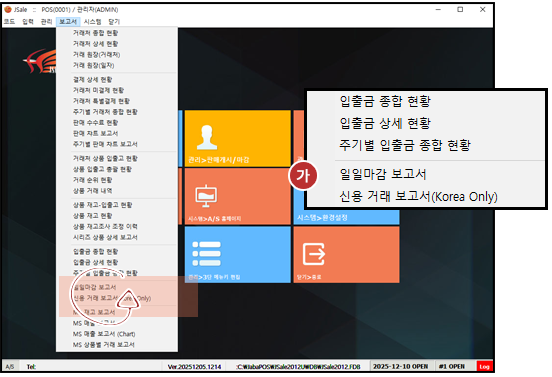Click the Ver.20251205.1214 version text
Image resolution: width=552 pixels, height=377 pixels.
pyautogui.click(x=194, y=367)
